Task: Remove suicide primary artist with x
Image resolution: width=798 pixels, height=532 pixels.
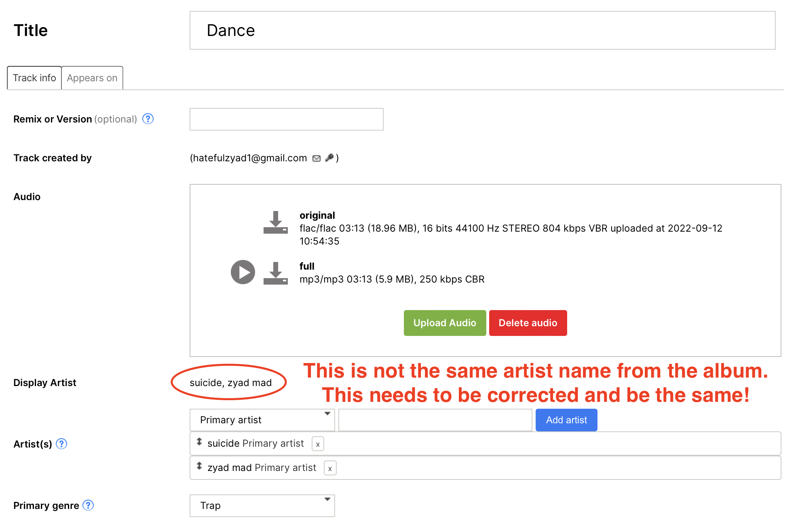Action: (318, 444)
